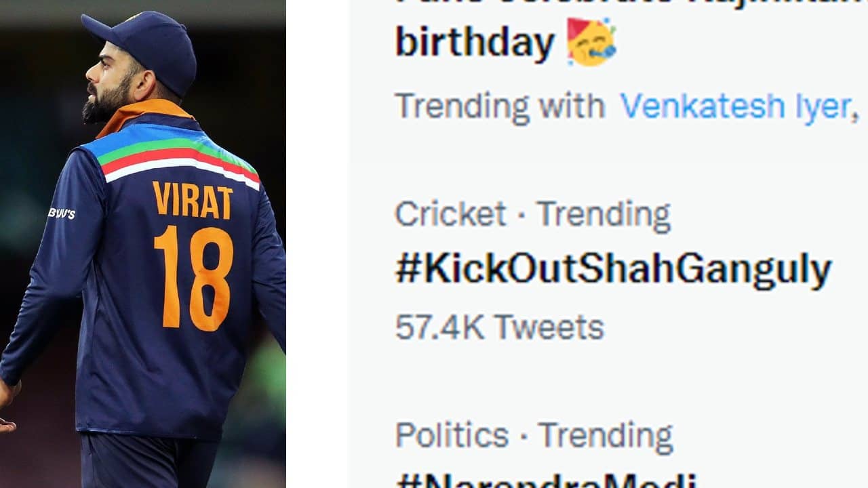
Task: Open the Virat Kohli photo thumbnail
Action: tap(142, 244)
